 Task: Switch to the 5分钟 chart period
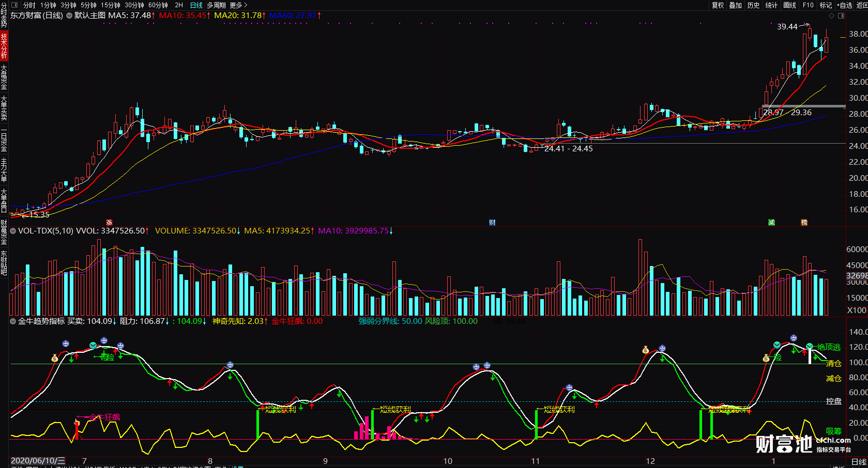(x=88, y=5)
